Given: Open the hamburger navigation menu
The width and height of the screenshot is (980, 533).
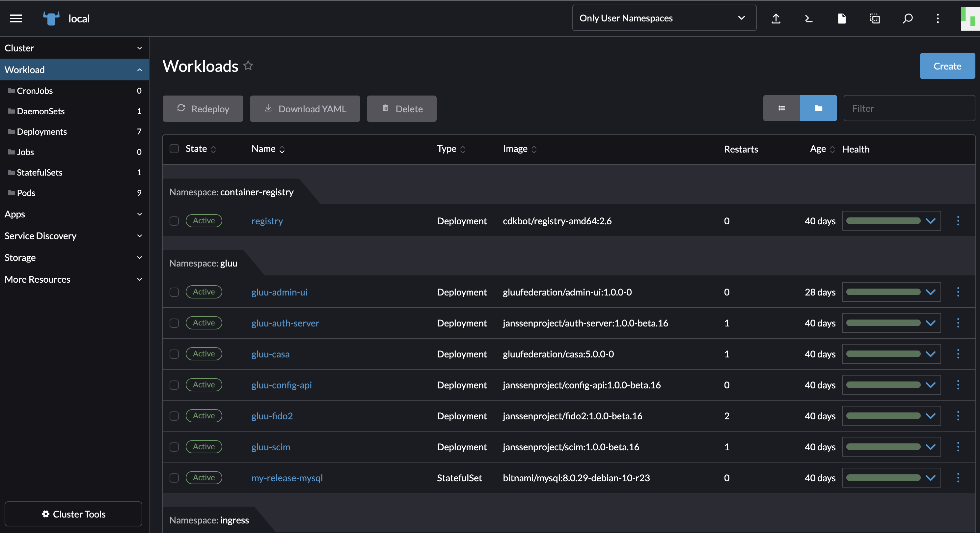Looking at the screenshot, I should click(x=16, y=18).
